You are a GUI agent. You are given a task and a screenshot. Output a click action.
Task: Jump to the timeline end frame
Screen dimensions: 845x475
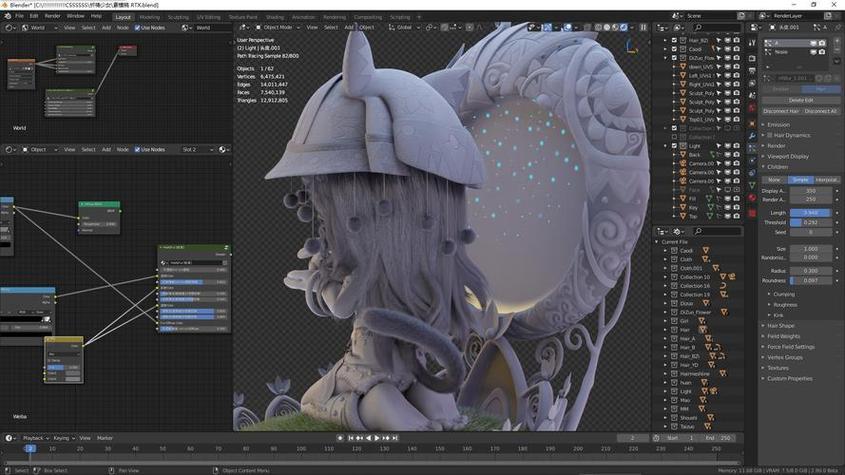[x=395, y=438]
